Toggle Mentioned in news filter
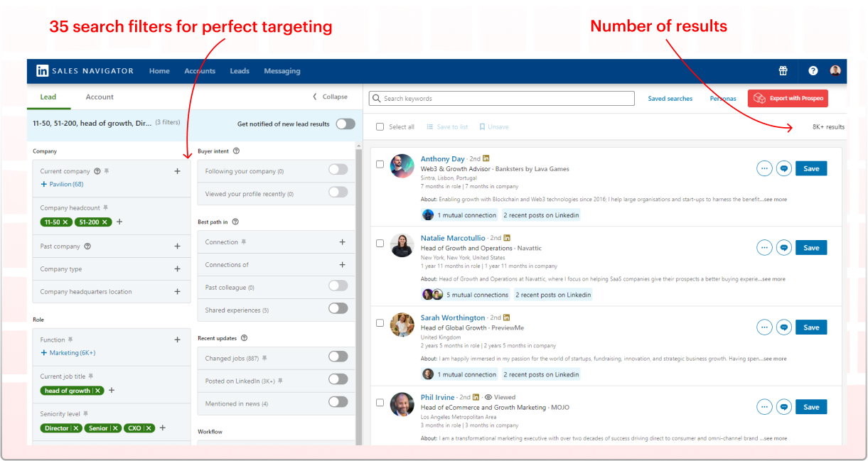868x461 pixels. point(338,402)
